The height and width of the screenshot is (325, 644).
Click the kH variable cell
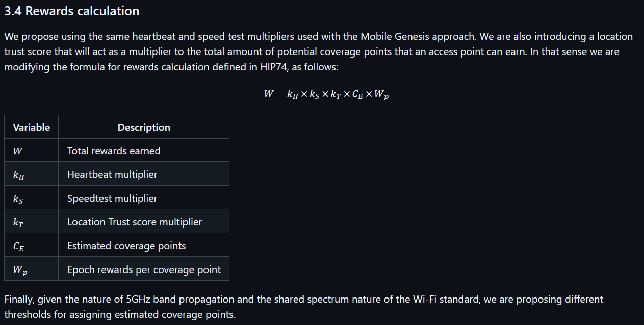coord(32,174)
